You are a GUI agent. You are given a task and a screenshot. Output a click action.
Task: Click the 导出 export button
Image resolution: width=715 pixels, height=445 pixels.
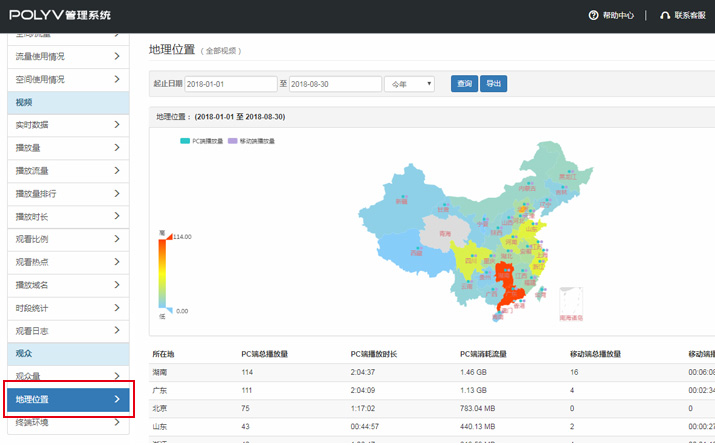tap(493, 84)
